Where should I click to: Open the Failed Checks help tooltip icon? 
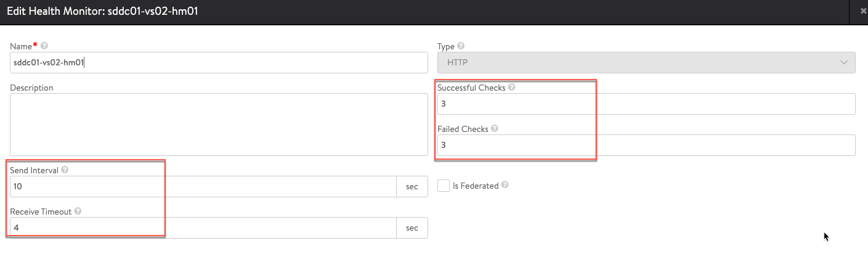coord(495,129)
